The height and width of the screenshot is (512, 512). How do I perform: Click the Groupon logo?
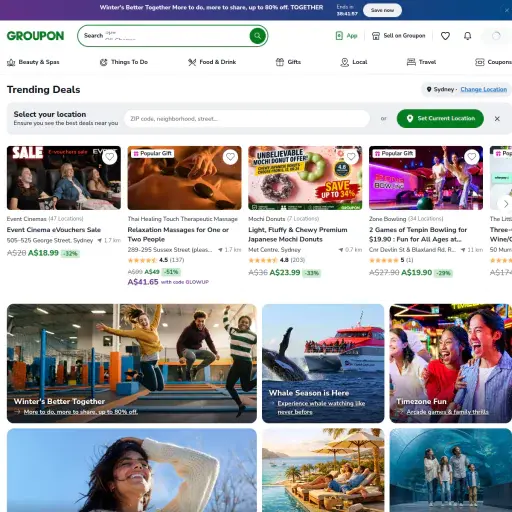click(x=35, y=36)
